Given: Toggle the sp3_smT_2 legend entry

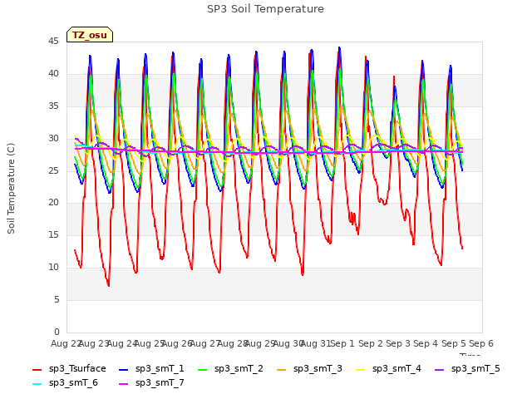Looking at the screenshot, I should [230, 369].
